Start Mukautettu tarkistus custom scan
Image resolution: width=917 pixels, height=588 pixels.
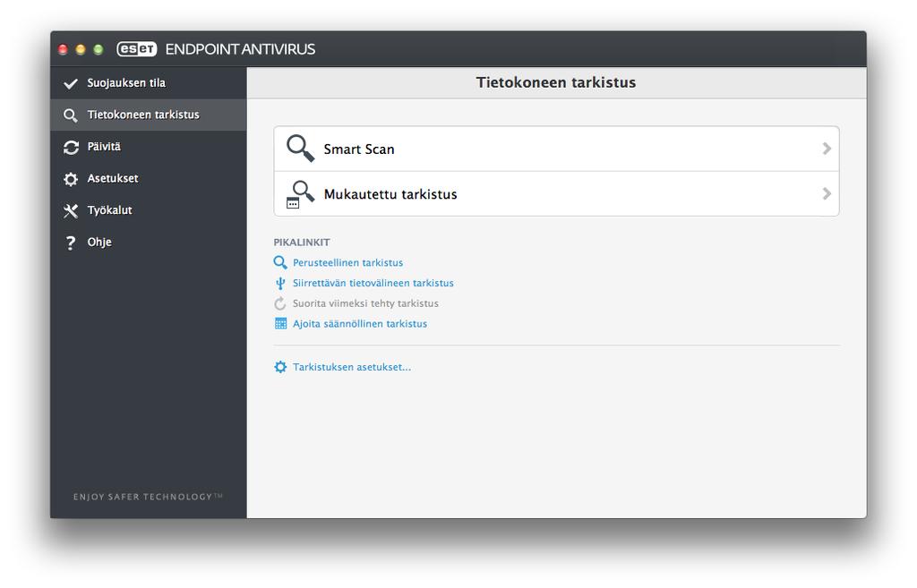(x=556, y=194)
